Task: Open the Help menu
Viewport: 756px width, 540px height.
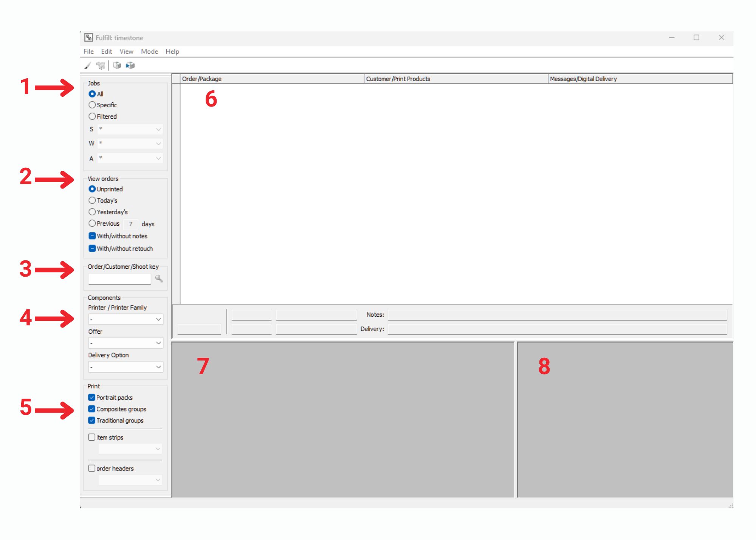Action: tap(172, 51)
